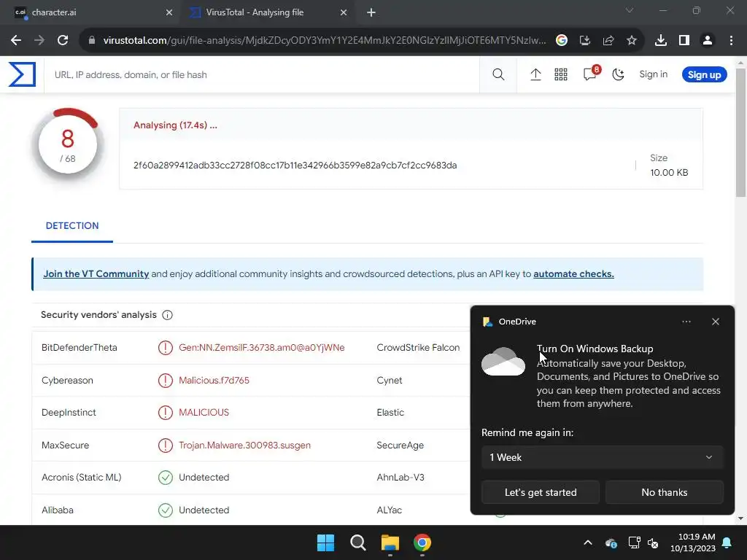Click the notification bell in taskbar
This screenshot has width=747, height=560.
coord(727,542)
